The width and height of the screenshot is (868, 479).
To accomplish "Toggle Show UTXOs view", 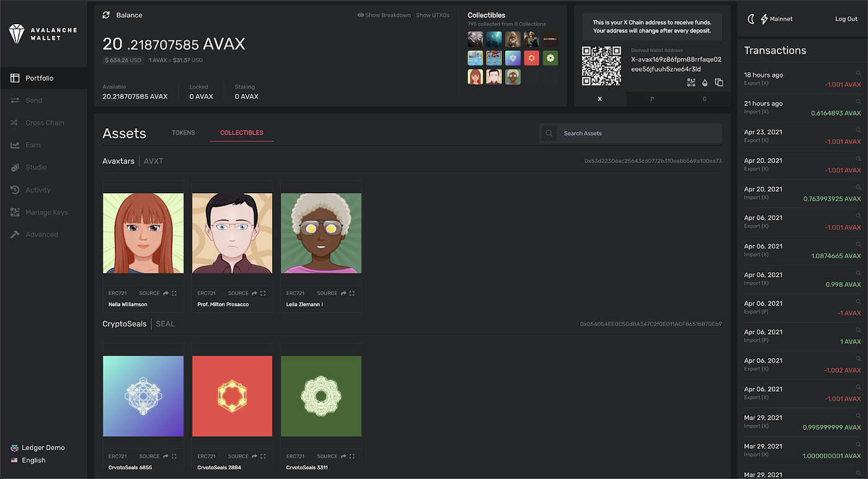I will 433,15.
